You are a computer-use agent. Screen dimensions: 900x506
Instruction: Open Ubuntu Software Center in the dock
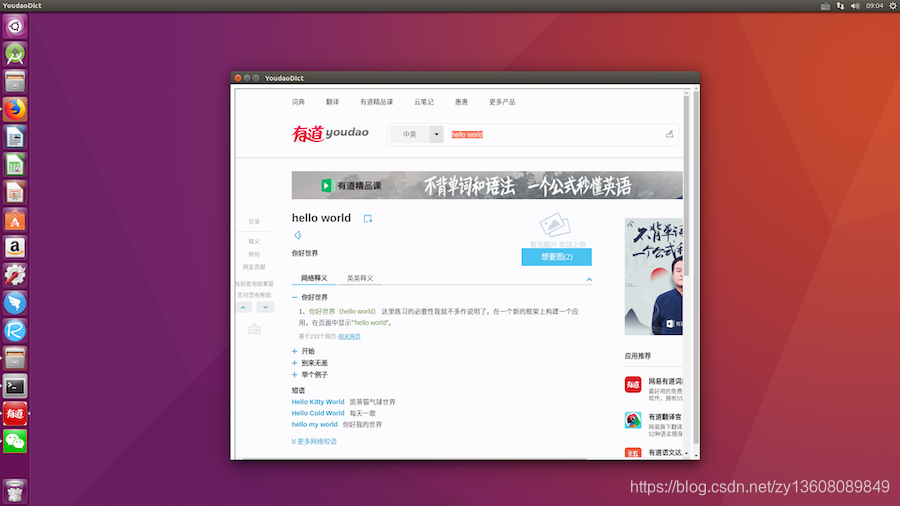pyautogui.click(x=15, y=220)
